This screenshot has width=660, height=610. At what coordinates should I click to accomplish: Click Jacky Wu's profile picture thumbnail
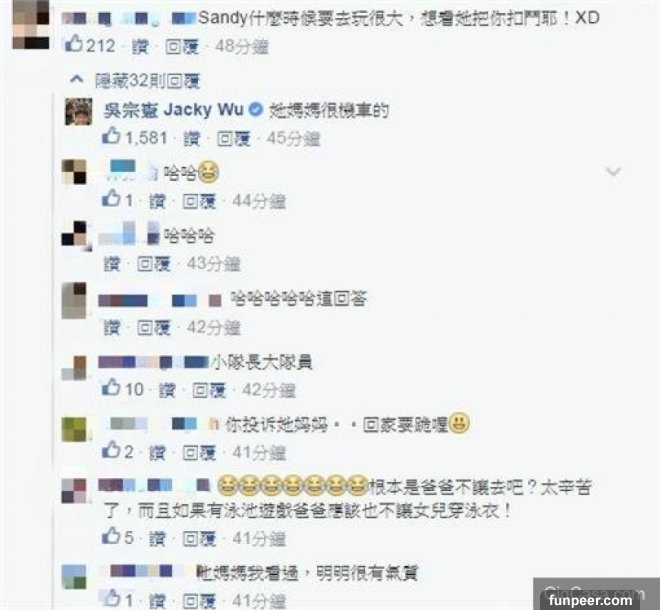[79, 112]
